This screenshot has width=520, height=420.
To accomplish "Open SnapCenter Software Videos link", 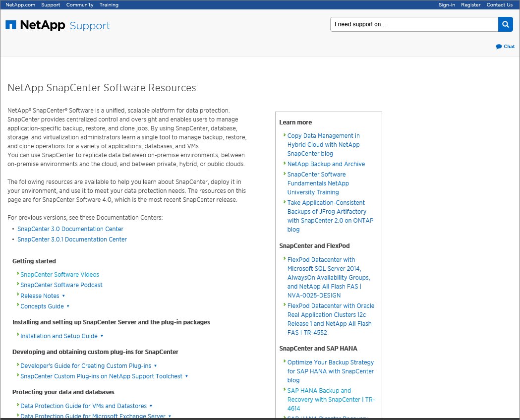I will pos(59,274).
